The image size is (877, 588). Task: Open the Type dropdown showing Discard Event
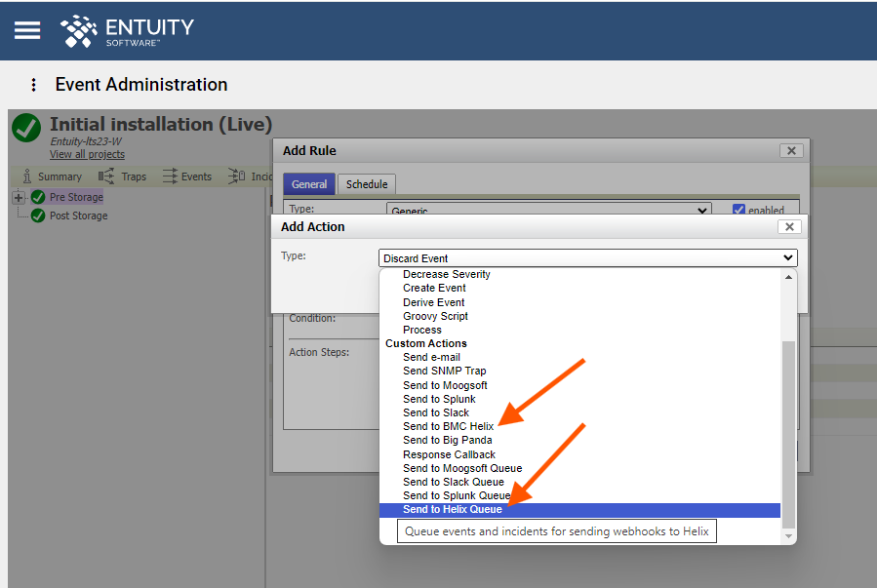pos(588,258)
